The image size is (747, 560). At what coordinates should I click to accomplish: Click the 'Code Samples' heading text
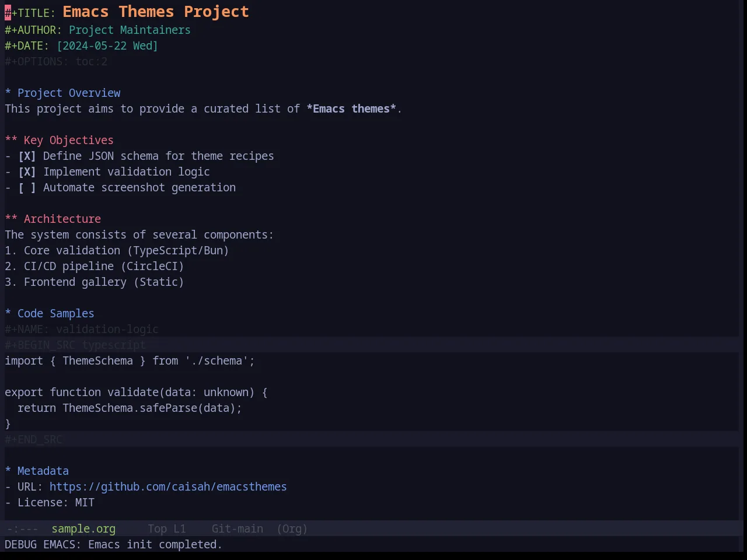click(56, 314)
